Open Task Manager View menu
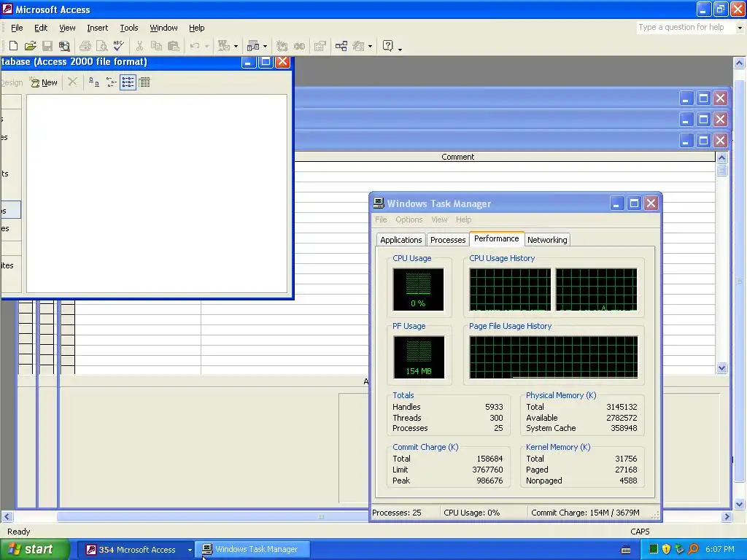 pyautogui.click(x=439, y=219)
